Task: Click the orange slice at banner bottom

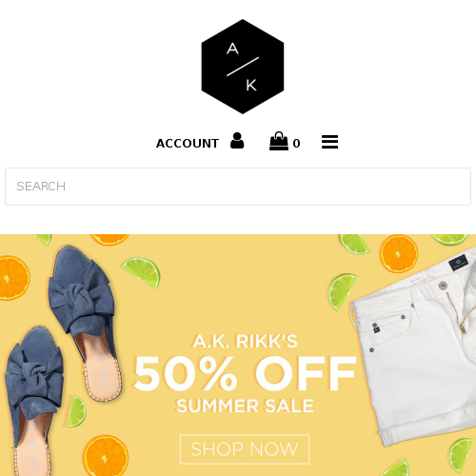Action: point(106,456)
